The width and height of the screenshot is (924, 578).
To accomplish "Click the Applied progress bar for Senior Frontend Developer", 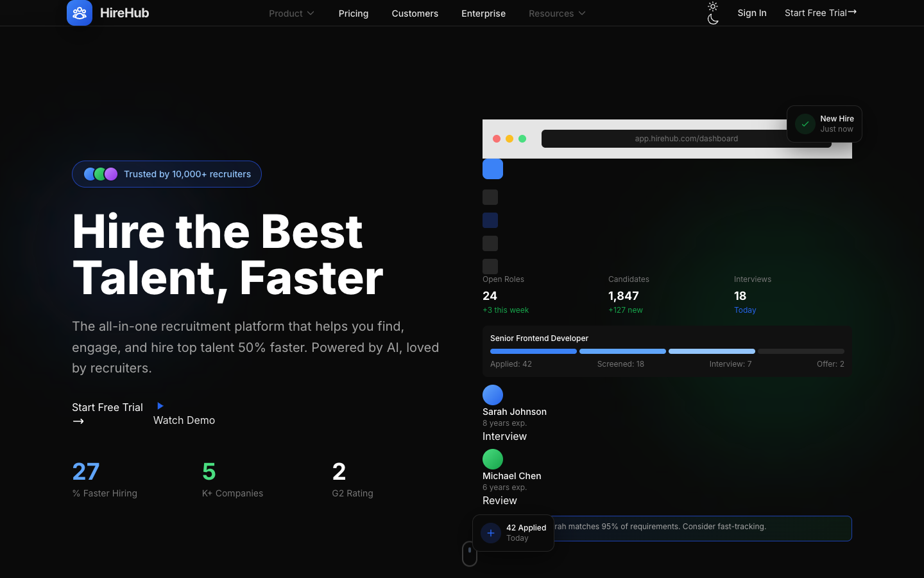I will [x=533, y=351].
